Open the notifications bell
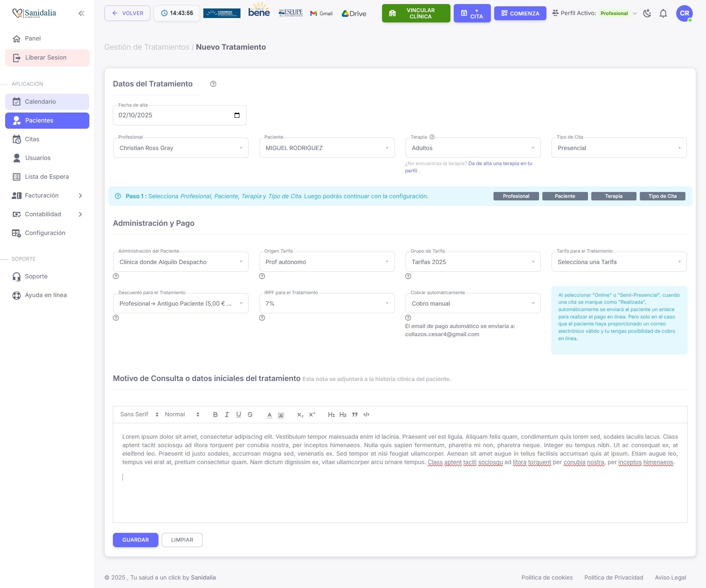Viewport: 706px width, 588px height. tap(663, 14)
